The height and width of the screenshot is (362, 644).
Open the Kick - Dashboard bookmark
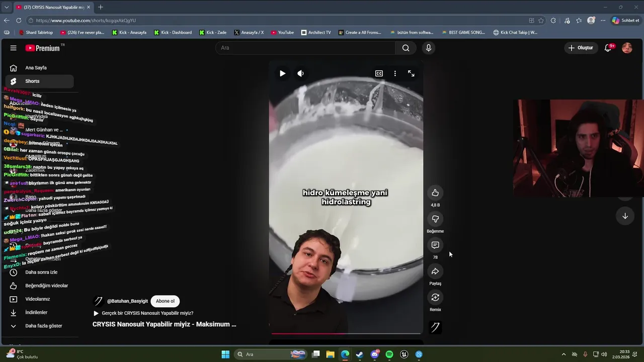173,32
